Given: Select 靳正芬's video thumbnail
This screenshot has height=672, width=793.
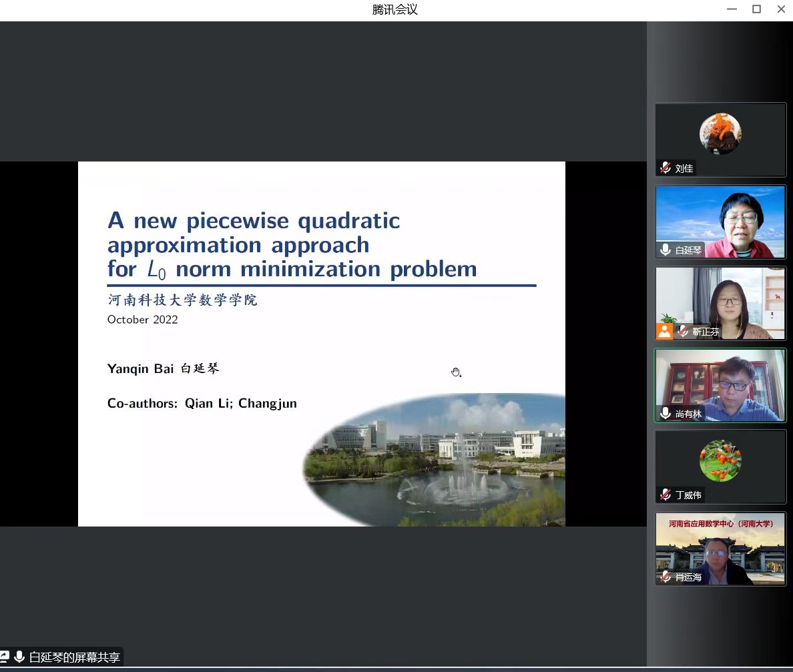Looking at the screenshot, I should [720, 304].
